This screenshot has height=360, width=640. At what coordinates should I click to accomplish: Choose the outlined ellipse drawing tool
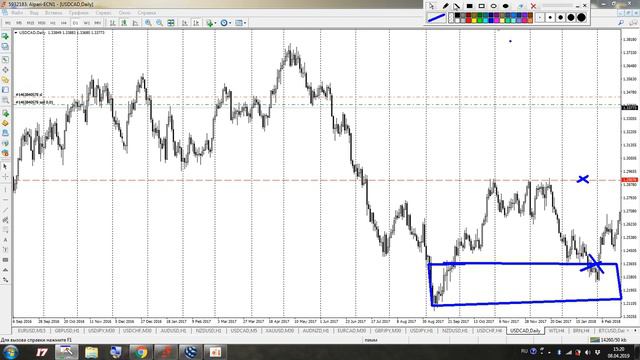pos(493,6)
